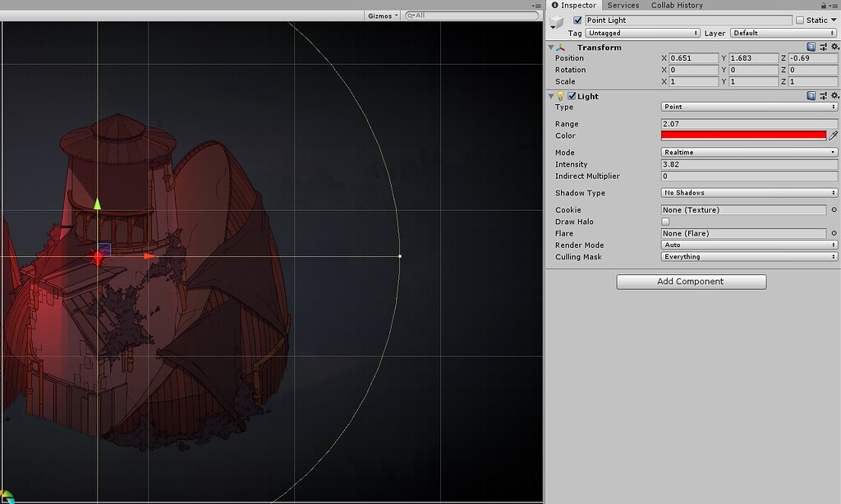
Task: Click the cube icon beside Point Light name
Action: [x=556, y=21]
